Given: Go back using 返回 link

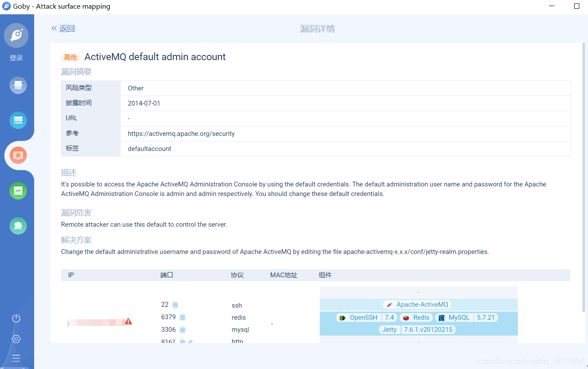Looking at the screenshot, I should pyautogui.click(x=63, y=29).
